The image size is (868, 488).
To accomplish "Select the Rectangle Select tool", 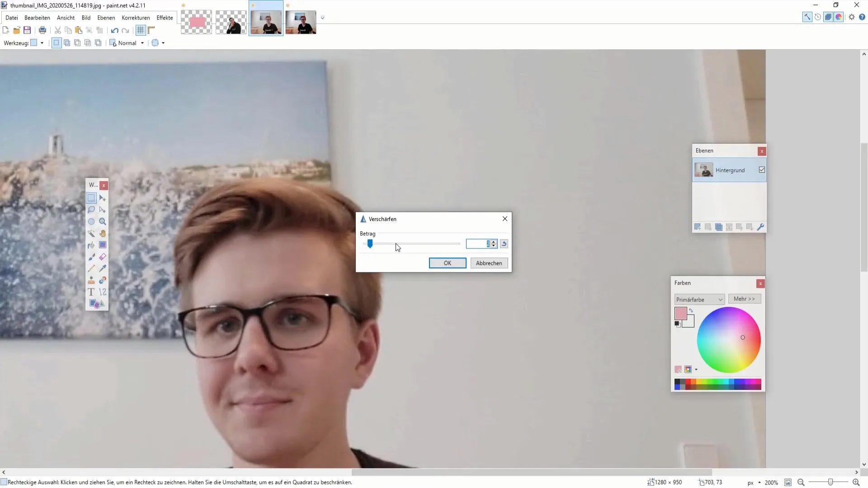I will pos(91,198).
